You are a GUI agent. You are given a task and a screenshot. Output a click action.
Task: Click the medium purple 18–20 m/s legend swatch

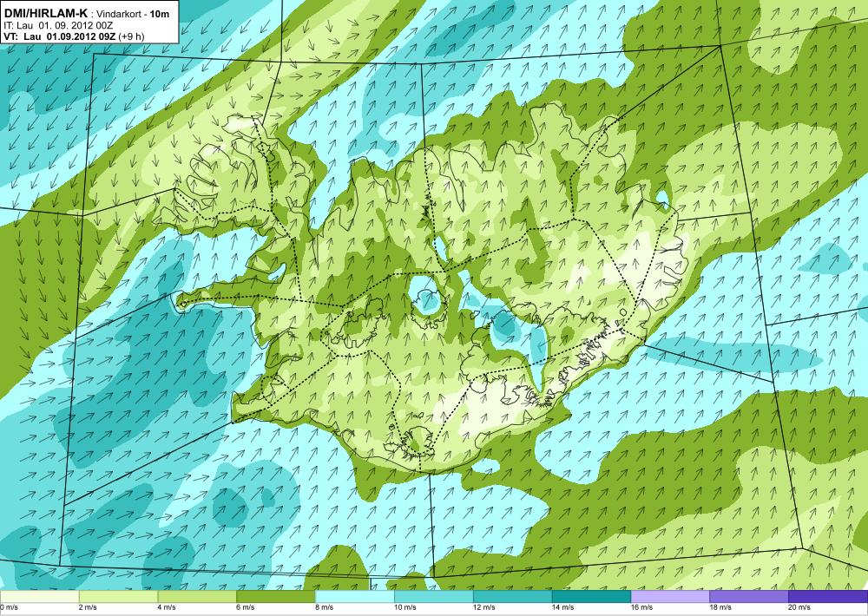pyautogui.click(x=749, y=597)
